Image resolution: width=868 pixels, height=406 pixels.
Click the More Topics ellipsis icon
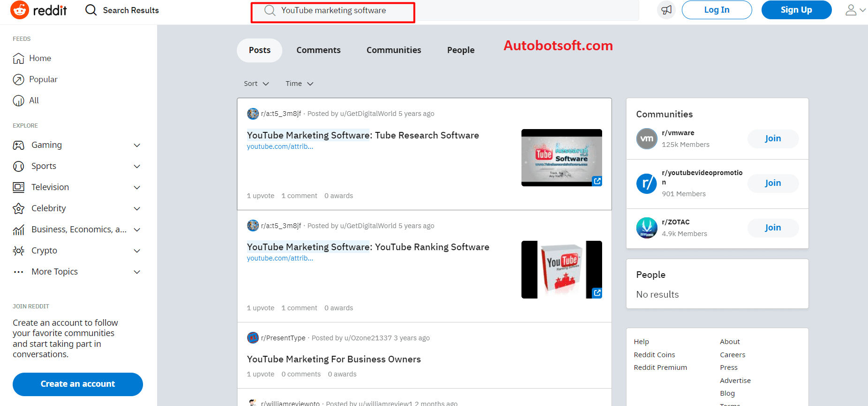click(18, 272)
